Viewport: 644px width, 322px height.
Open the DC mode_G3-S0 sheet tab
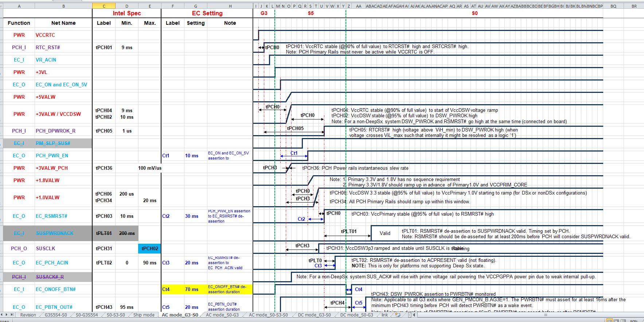(x=314, y=315)
